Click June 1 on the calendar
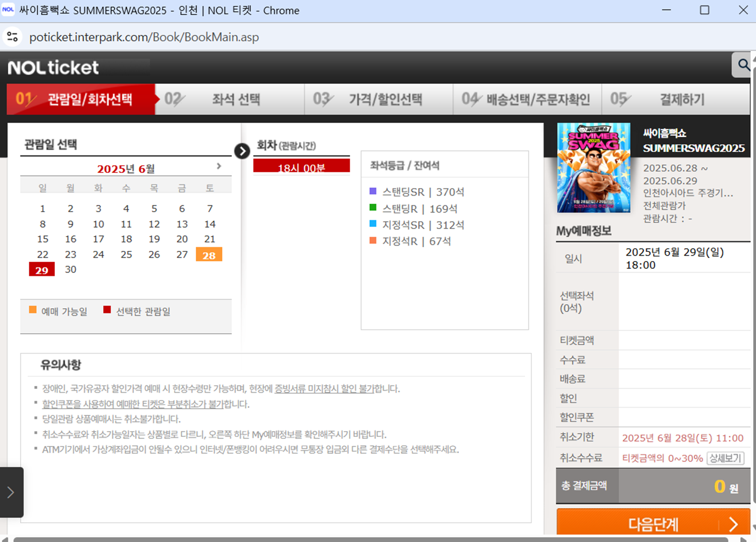The height and width of the screenshot is (542, 756). pyautogui.click(x=42, y=209)
